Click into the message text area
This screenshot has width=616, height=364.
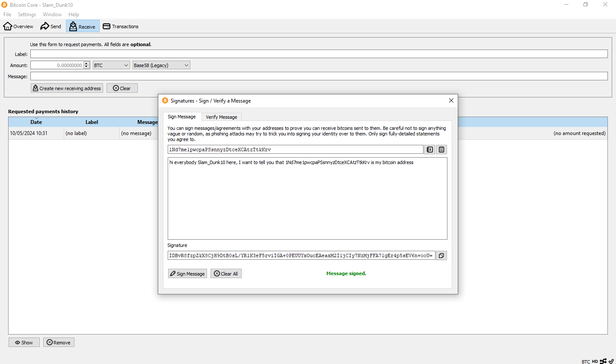coord(308,199)
